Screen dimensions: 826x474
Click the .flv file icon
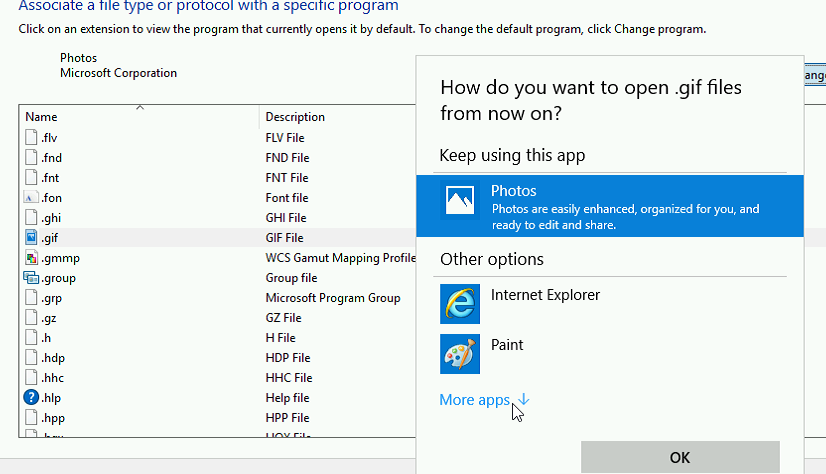(x=31, y=137)
